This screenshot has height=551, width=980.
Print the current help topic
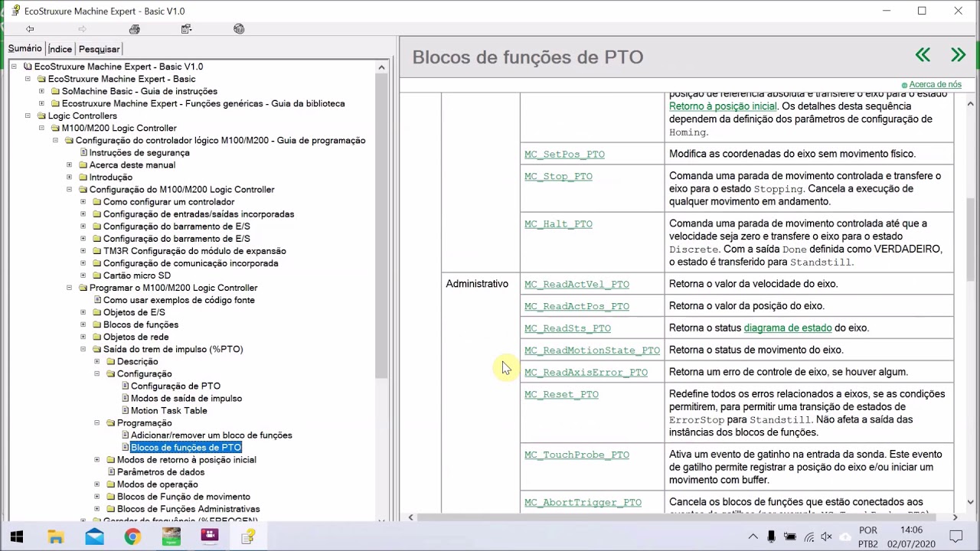point(135,29)
